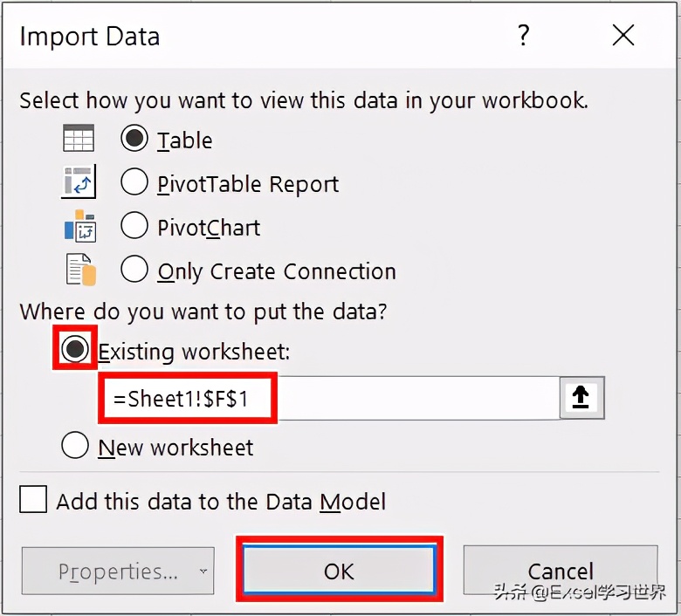This screenshot has height=616, width=681.
Task: Collapse dialog with the range selector arrow
Action: pos(581,398)
